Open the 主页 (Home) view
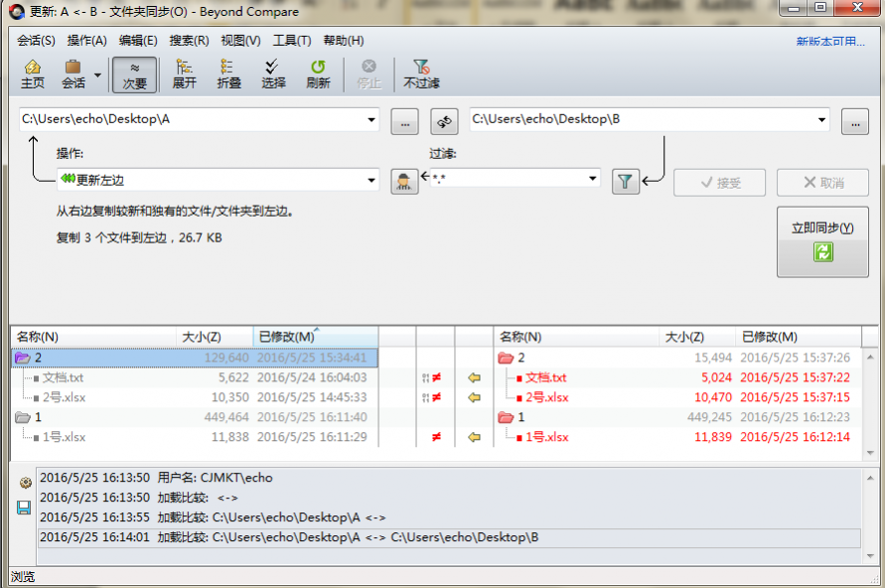The image size is (885, 588). click(32, 73)
